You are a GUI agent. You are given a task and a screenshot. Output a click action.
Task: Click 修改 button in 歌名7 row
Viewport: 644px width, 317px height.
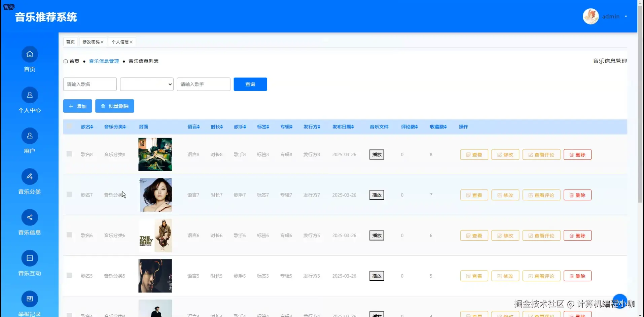tap(505, 195)
